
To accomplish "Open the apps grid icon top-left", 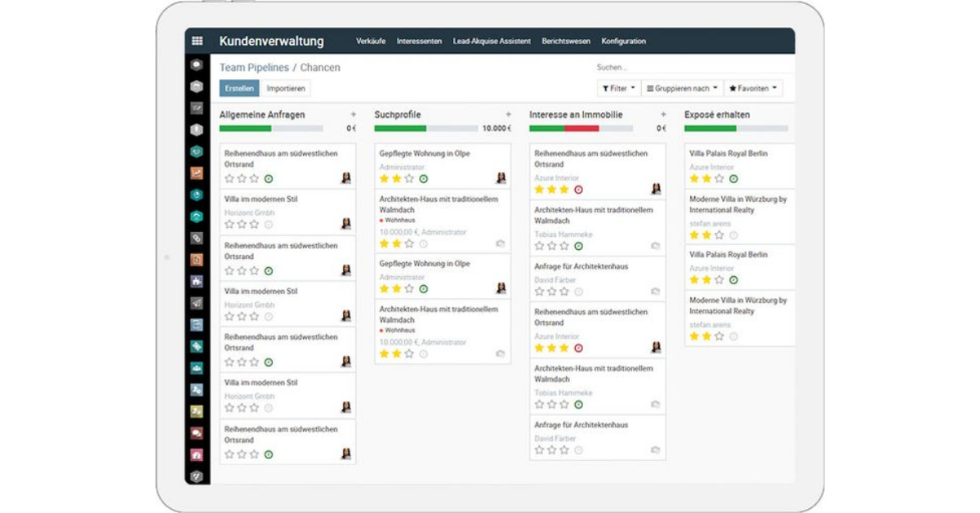I will tap(196, 40).
